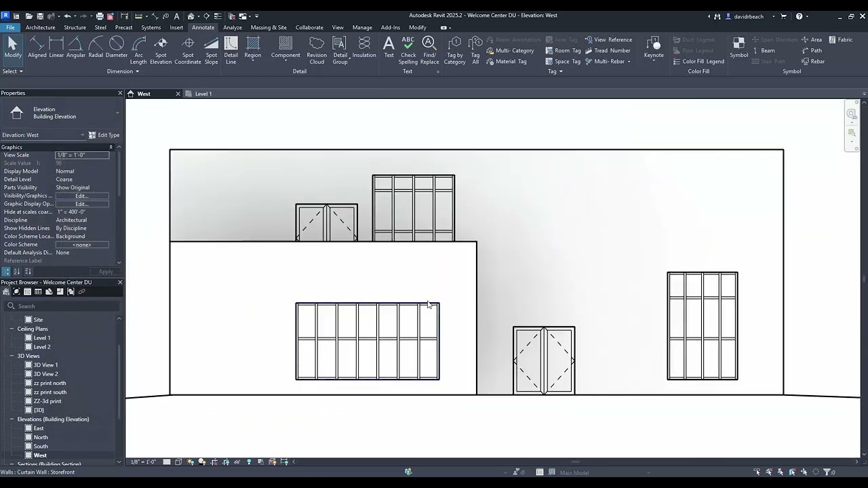The image size is (868, 488).
Task: Place a Spot Elevation annotation
Action: (x=161, y=50)
